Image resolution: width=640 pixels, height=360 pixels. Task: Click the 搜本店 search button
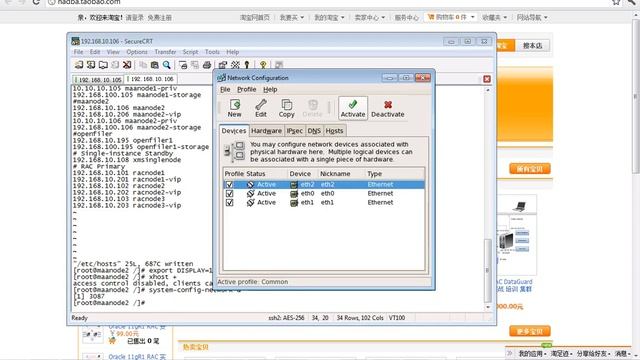coord(532,46)
